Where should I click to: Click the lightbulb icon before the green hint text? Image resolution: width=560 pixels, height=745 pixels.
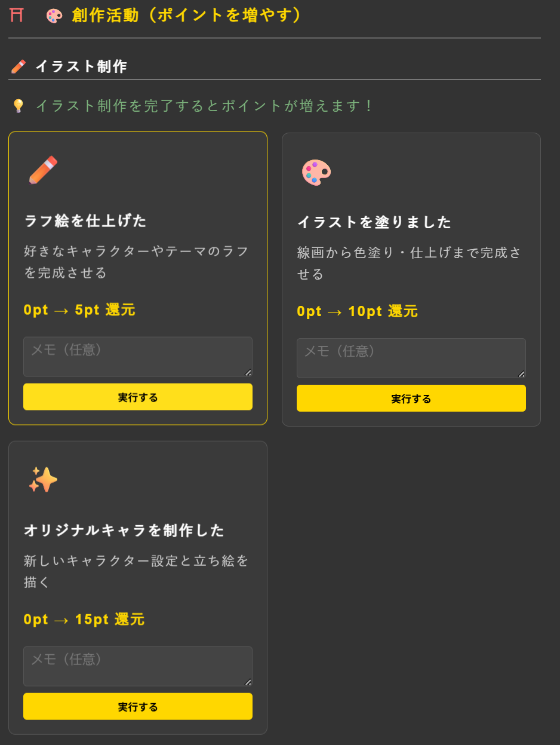pyautogui.click(x=18, y=104)
